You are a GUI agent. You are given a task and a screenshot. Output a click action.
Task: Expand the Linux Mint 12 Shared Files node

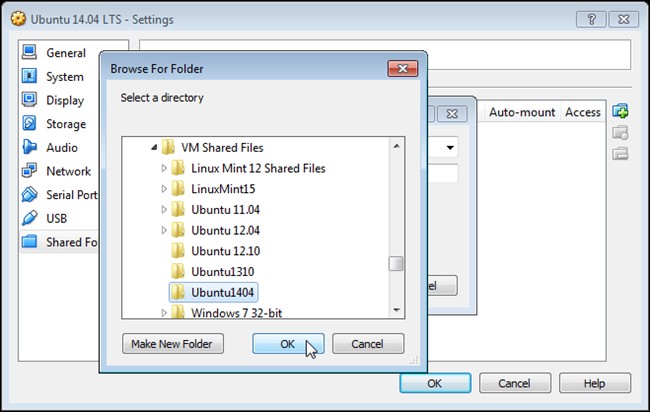164,168
